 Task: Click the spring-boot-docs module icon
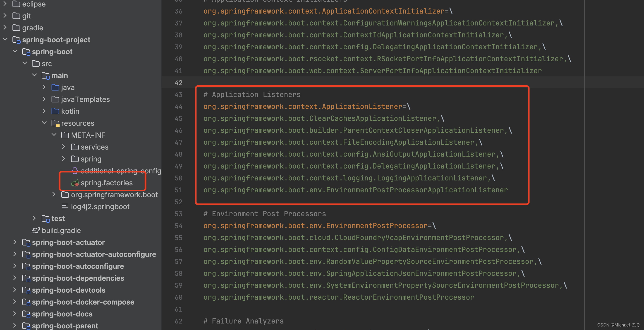tap(26, 314)
